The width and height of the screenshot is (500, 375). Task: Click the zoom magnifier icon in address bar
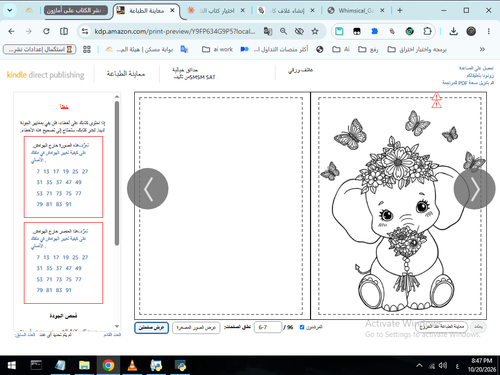[283, 31]
